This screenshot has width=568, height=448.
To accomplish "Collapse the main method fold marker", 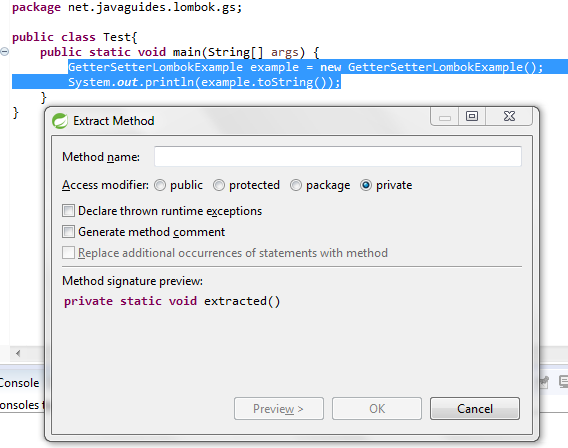I will [x=4, y=52].
